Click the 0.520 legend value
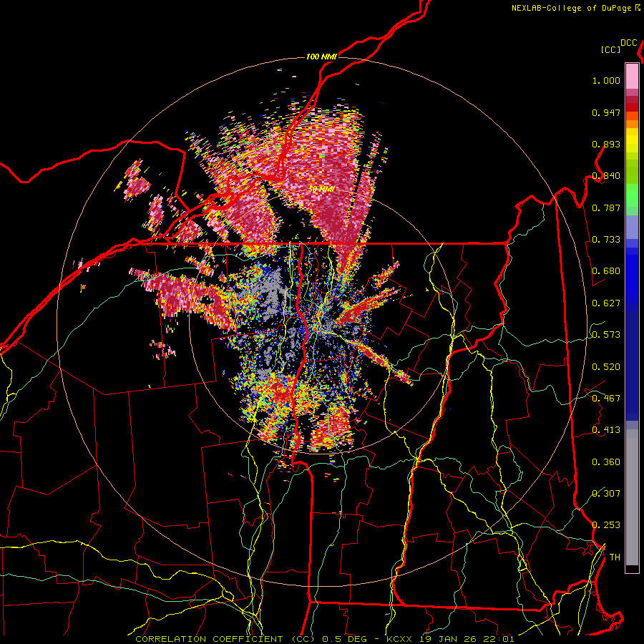Screen dimensions: 644x644 [x=606, y=367]
